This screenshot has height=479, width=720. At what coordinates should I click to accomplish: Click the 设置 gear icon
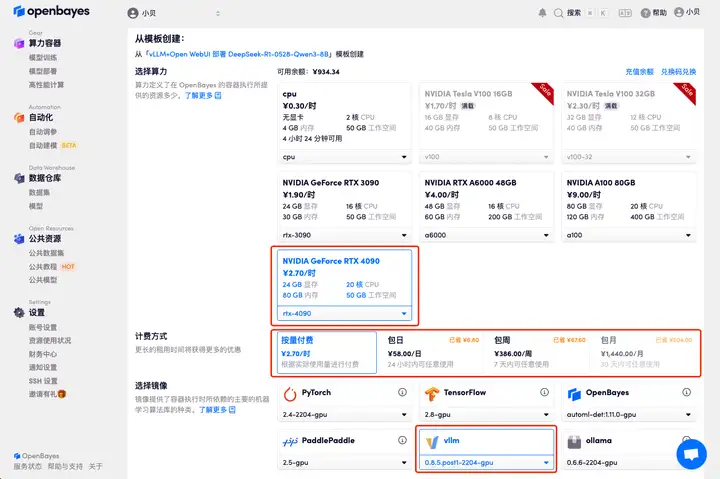pyautogui.click(x=19, y=313)
